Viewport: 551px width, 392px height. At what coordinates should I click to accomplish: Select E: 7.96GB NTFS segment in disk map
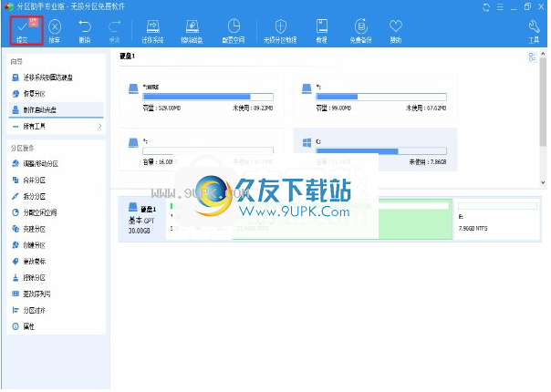pos(497,219)
